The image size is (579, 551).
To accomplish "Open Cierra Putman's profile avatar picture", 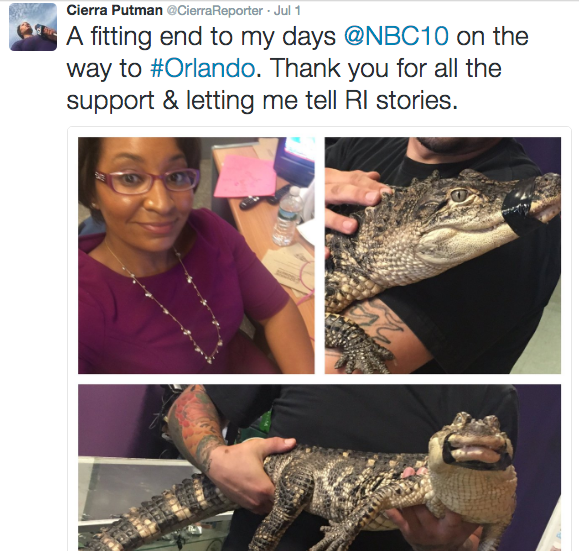I will (33, 27).
